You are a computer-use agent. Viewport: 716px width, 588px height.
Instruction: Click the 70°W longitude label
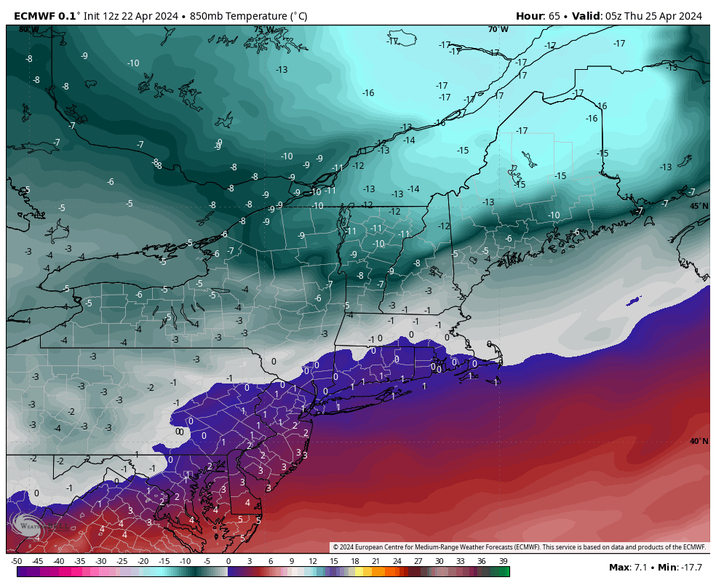coord(498,30)
